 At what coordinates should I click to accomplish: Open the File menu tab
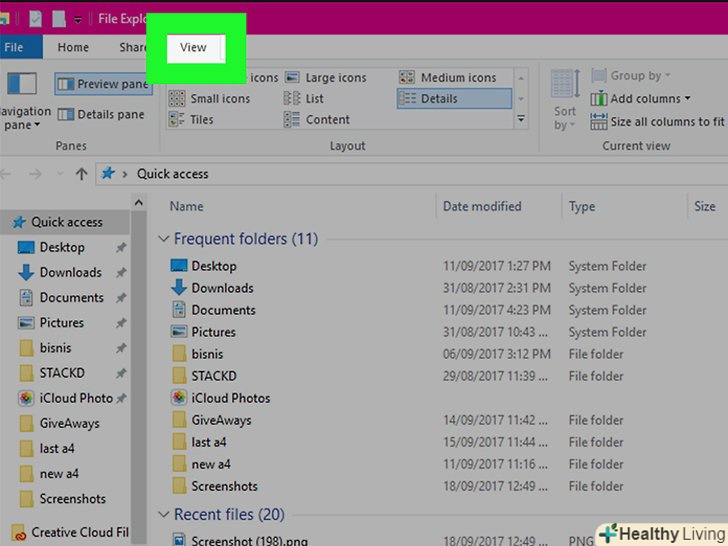point(19,47)
